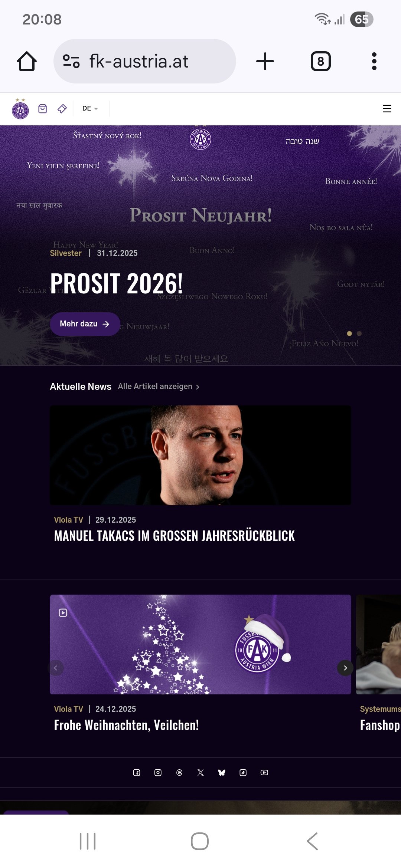Select second hero slider dot

coord(359,333)
